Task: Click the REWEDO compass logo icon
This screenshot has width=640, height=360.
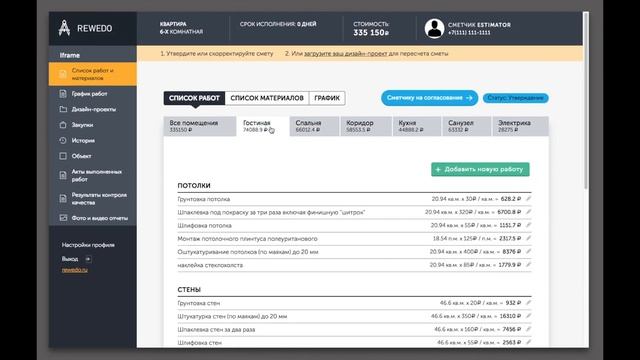Action: coord(64,28)
